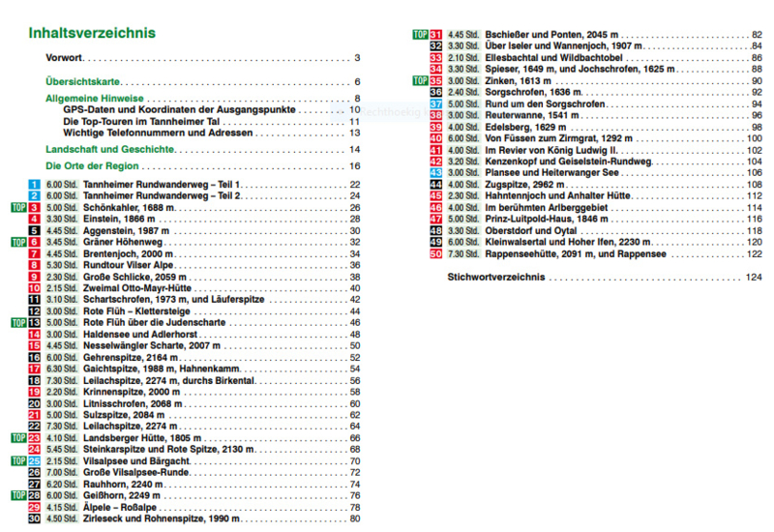The height and width of the screenshot is (532, 774).
Task: Click blue tour number 1 badge
Action: point(34,185)
